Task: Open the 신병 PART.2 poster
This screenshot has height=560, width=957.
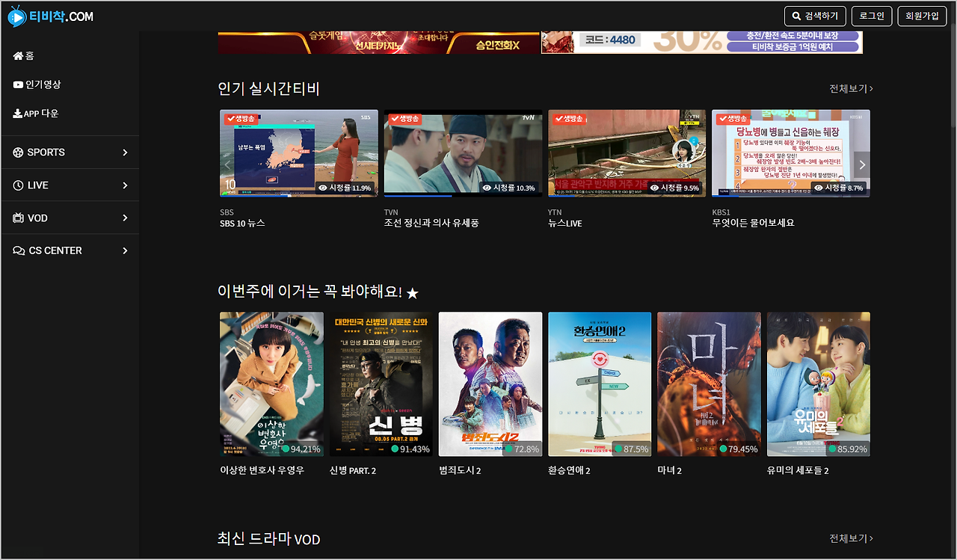Action: 381,384
